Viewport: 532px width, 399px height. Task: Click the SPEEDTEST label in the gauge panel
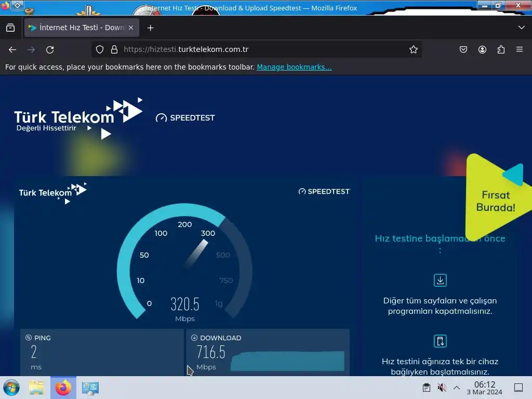click(x=324, y=191)
